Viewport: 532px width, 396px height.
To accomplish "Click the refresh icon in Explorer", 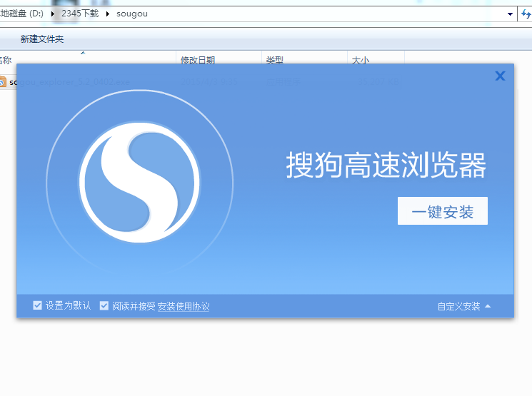I will [526, 14].
